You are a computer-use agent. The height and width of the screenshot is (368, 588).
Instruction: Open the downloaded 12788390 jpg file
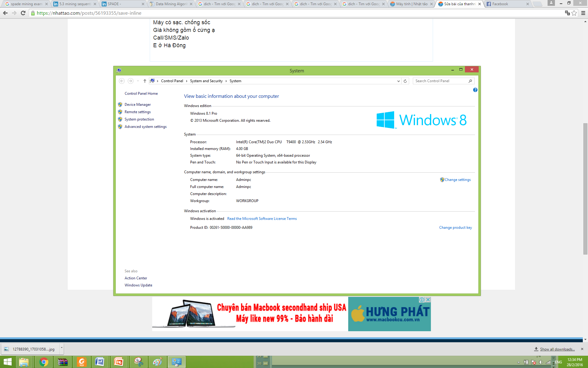(30, 349)
